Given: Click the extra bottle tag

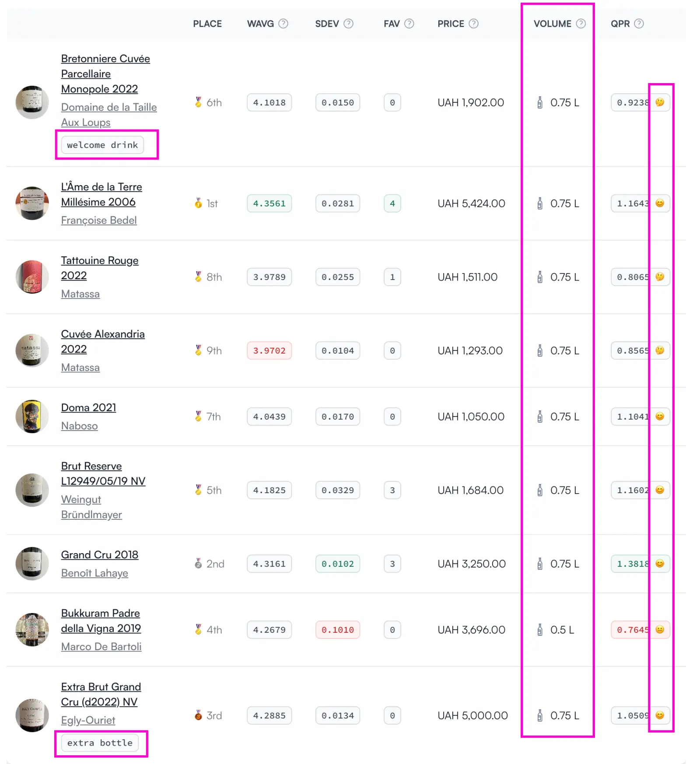Looking at the screenshot, I should click(100, 743).
